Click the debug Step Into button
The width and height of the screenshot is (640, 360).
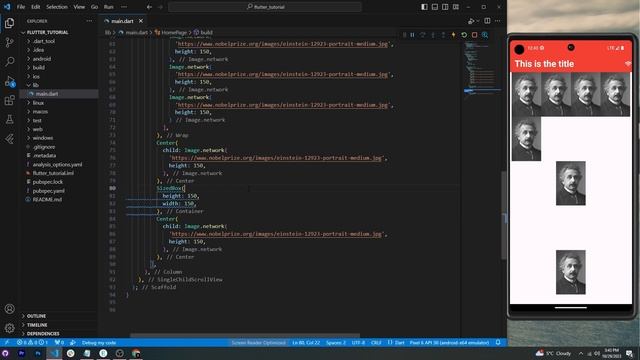pos(433,35)
